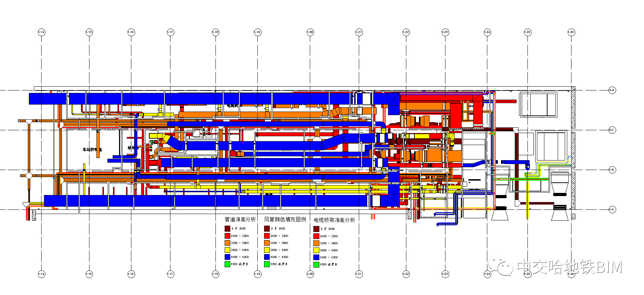Click top grid bubble 3-24
The image size is (644, 295).
pyautogui.click(x=487, y=32)
